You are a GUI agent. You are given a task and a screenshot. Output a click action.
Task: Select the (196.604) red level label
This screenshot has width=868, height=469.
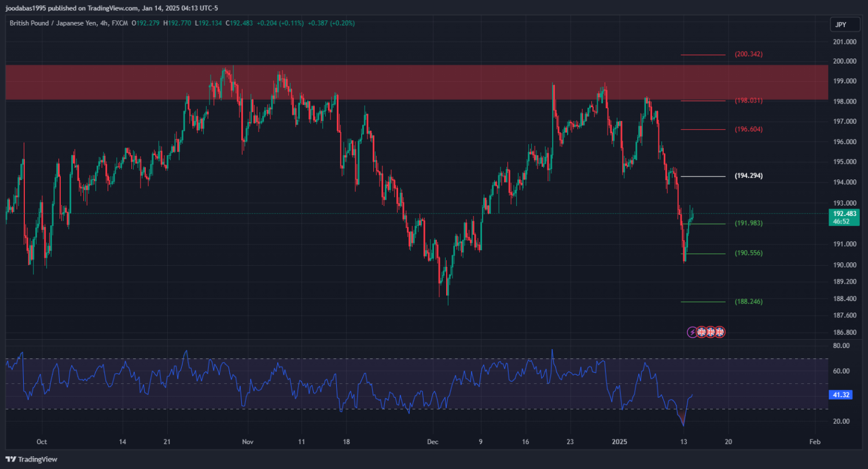coord(749,130)
